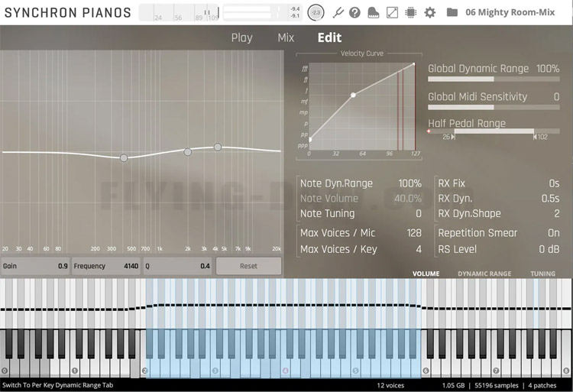Adjust the Global Midi Sensitivity slider
The width and height of the screenshot is (573, 392).
pos(494,108)
